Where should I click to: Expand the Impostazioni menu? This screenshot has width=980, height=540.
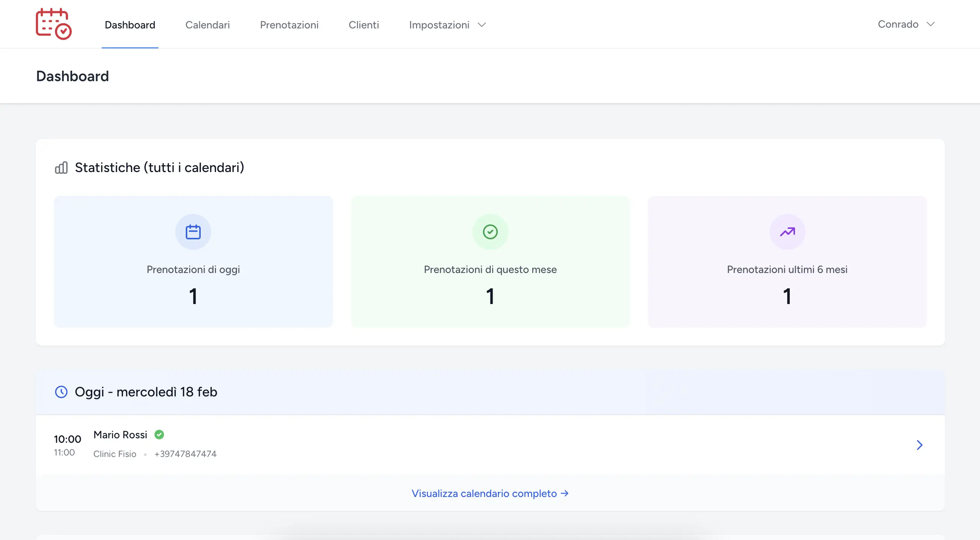(x=447, y=25)
